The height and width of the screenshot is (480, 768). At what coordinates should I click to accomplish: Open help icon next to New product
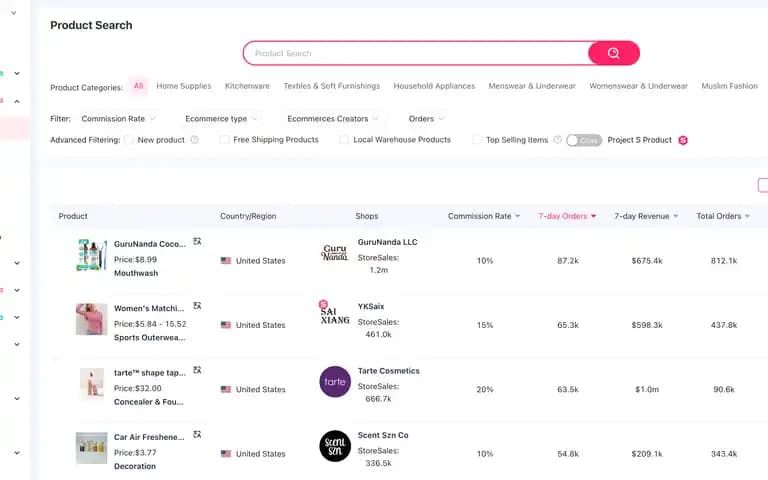194,140
